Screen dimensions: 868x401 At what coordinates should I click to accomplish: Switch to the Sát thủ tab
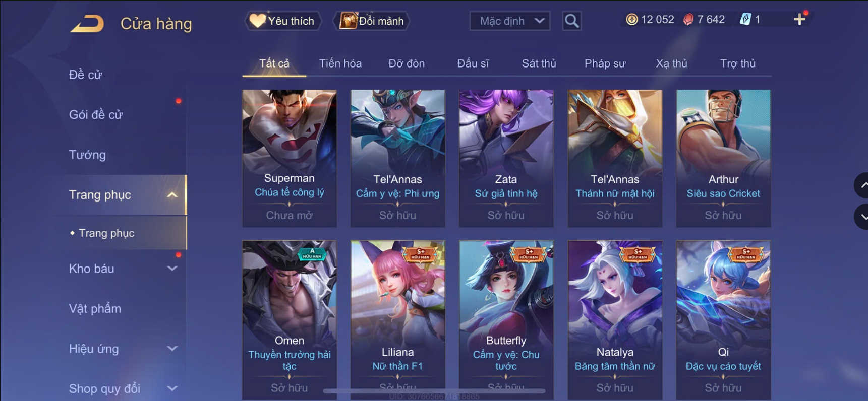pos(539,63)
